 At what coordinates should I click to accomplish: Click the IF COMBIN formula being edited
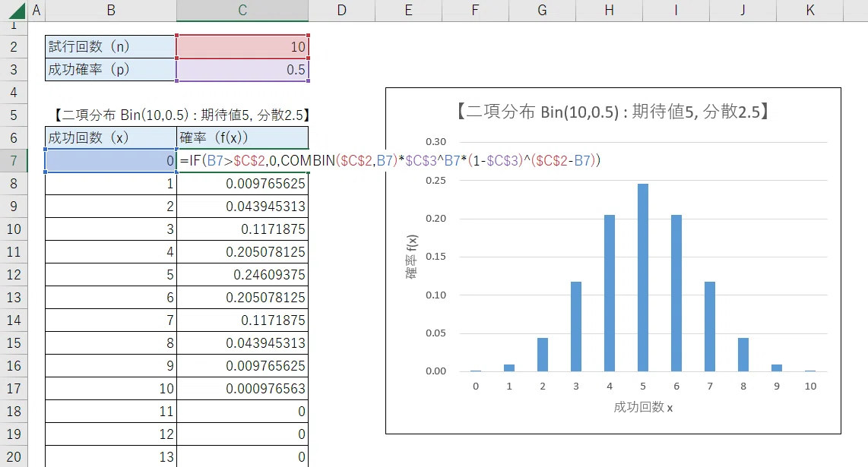point(390,160)
